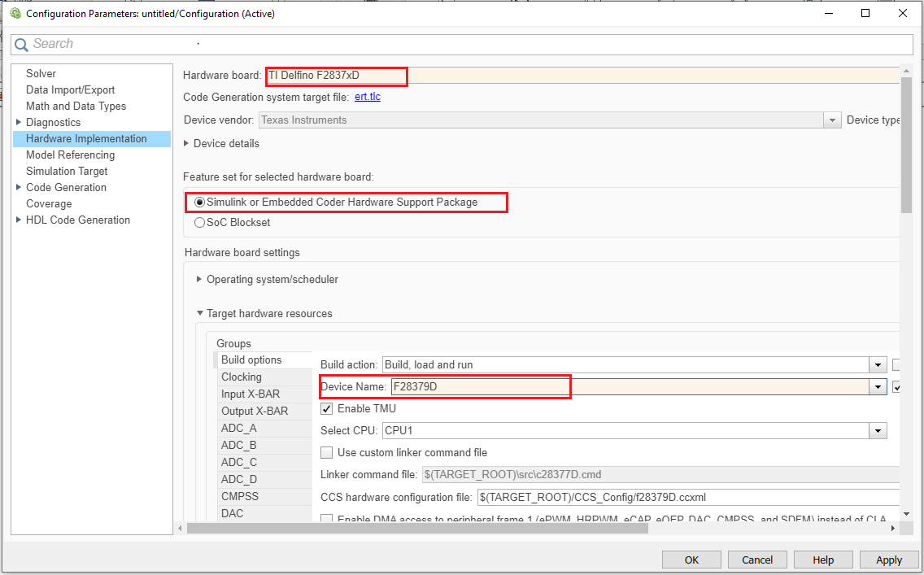Expand the Device details section
This screenshot has height=575, width=924.
tap(186, 143)
